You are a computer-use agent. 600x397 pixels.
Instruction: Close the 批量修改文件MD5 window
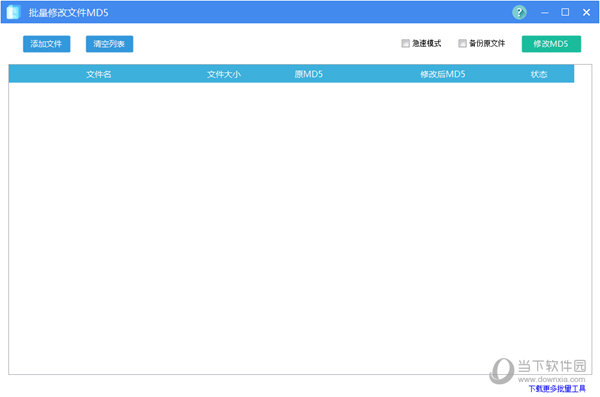pos(586,12)
